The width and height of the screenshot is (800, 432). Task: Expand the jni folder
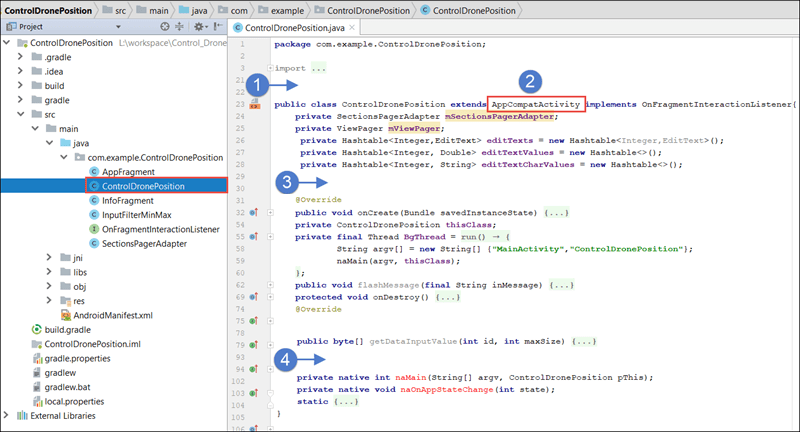pyautogui.click(x=50, y=257)
